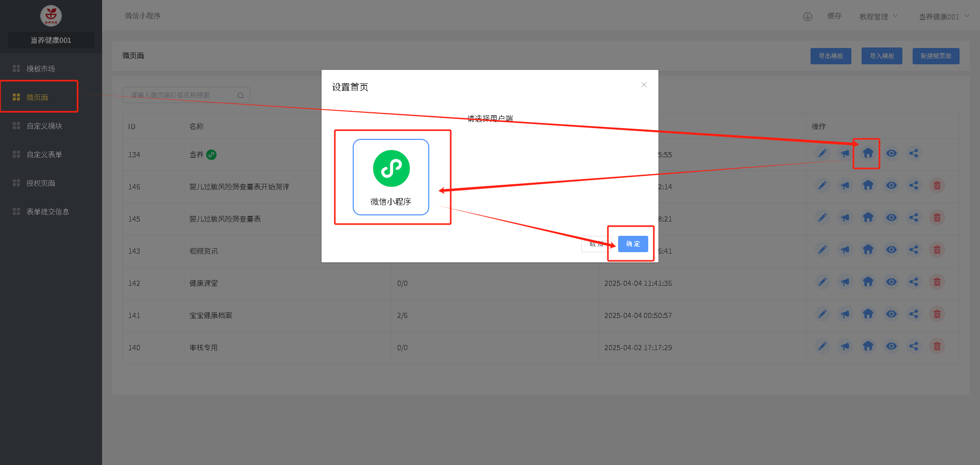Close the 设置首页 dialog
This screenshot has width=980, height=465.
pyautogui.click(x=644, y=85)
